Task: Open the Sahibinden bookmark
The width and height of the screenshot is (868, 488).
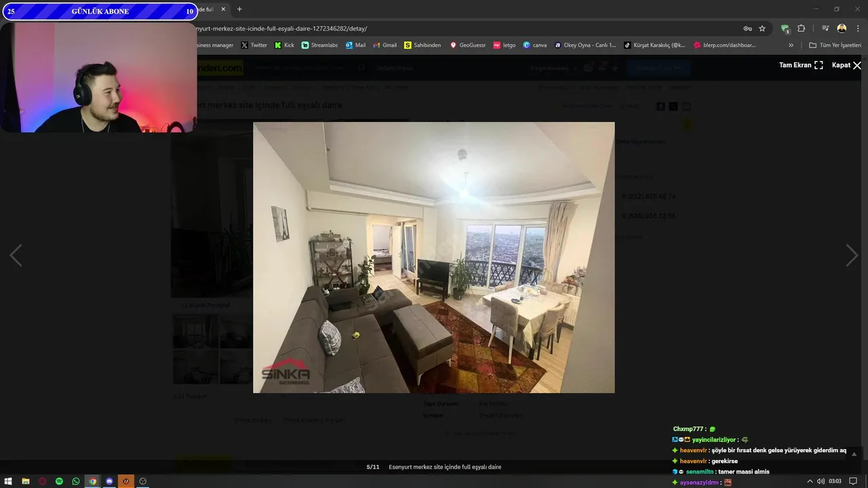Action: click(422, 45)
